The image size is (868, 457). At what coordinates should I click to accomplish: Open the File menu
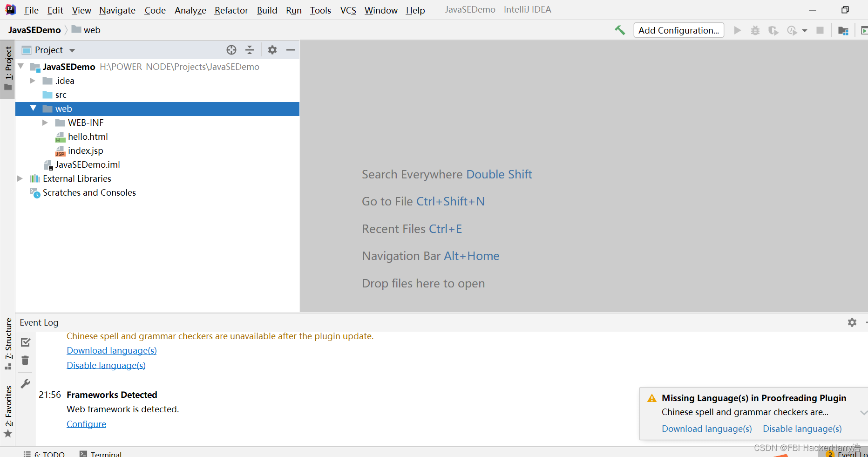pyautogui.click(x=31, y=10)
